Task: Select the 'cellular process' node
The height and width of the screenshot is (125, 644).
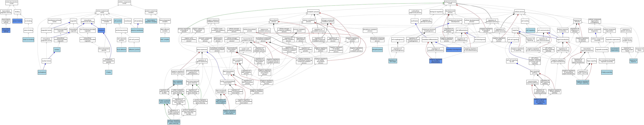Action: pyautogui.click(x=520, y=12)
